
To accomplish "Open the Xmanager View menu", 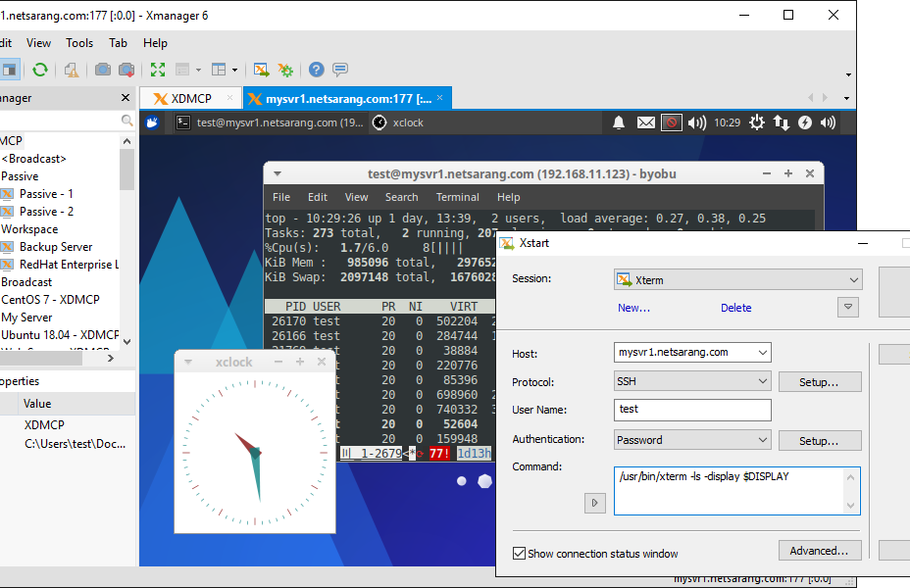I will (x=38, y=43).
